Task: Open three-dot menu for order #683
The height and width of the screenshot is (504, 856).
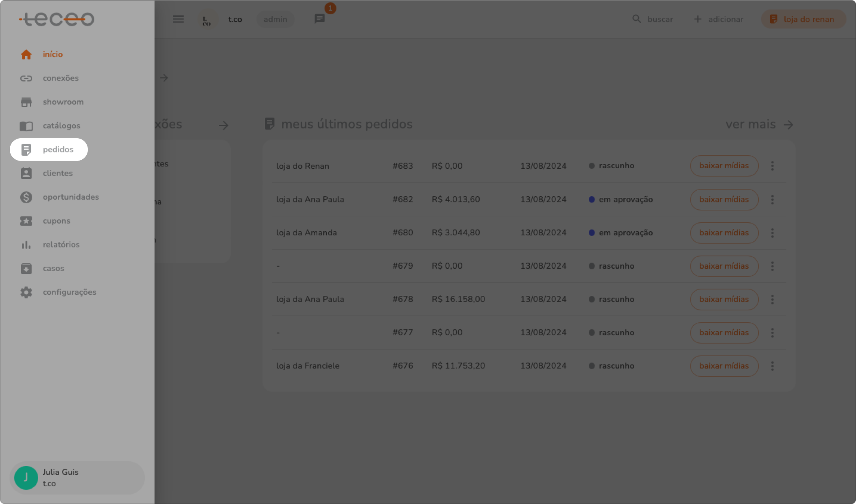Action: pyautogui.click(x=772, y=166)
